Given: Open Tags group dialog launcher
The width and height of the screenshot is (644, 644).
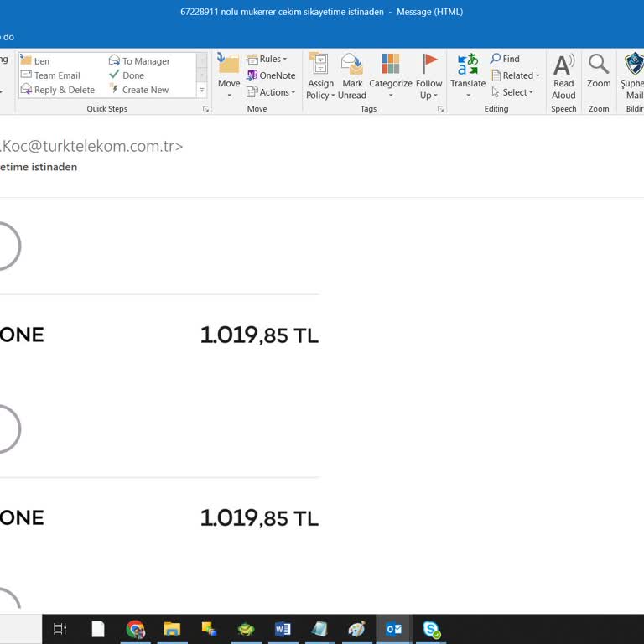Looking at the screenshot, I should click(x=441, y=109).
